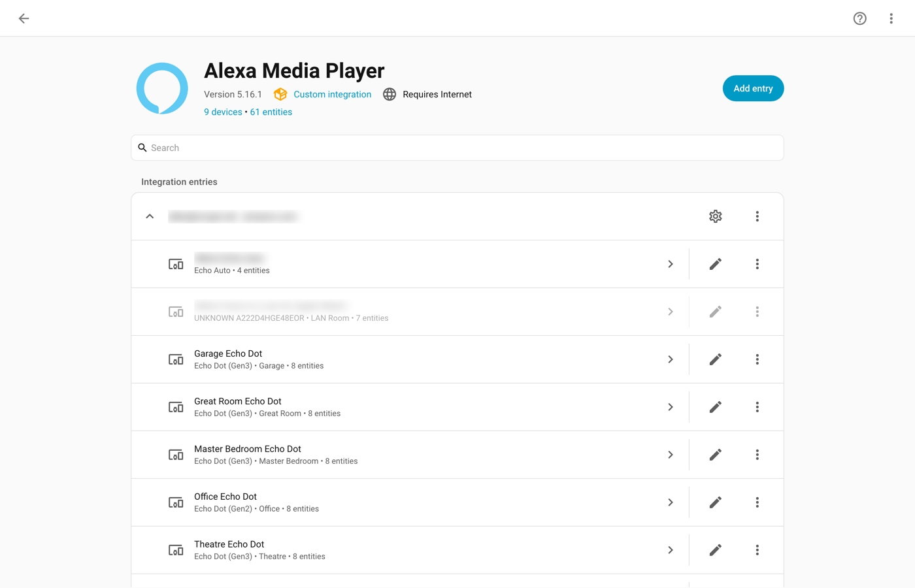The width and height of the screenshot is (915, 588).
Task: View the 61 entities link
Action: coord(271,112)
